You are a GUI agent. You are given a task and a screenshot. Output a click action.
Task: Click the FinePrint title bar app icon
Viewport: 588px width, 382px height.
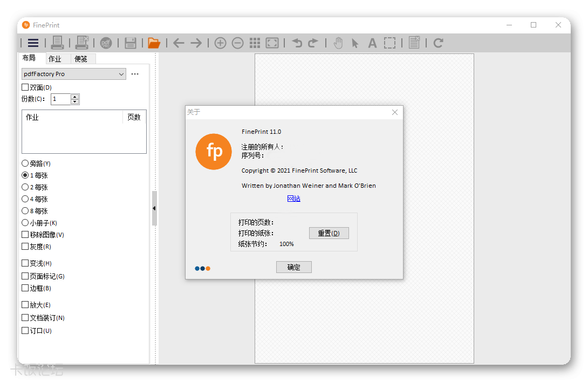tap(26, 25)
